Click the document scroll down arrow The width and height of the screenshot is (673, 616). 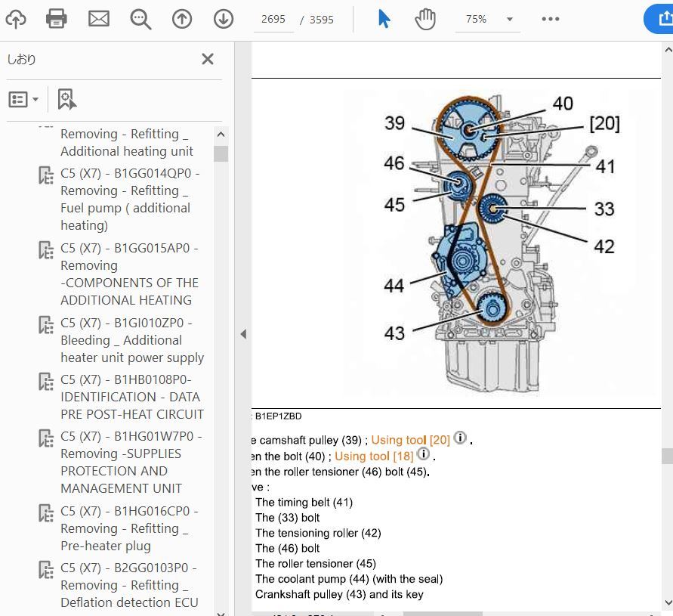tap(668, 602)
